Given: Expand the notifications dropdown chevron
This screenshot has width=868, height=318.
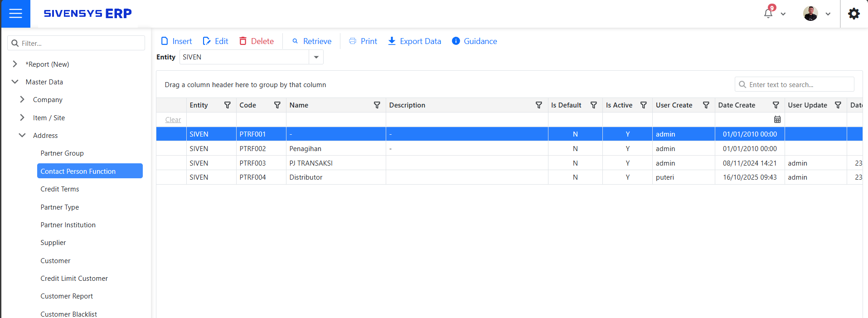Looking at the screenshot, I should pyautogui.click(x=783, y=14).
